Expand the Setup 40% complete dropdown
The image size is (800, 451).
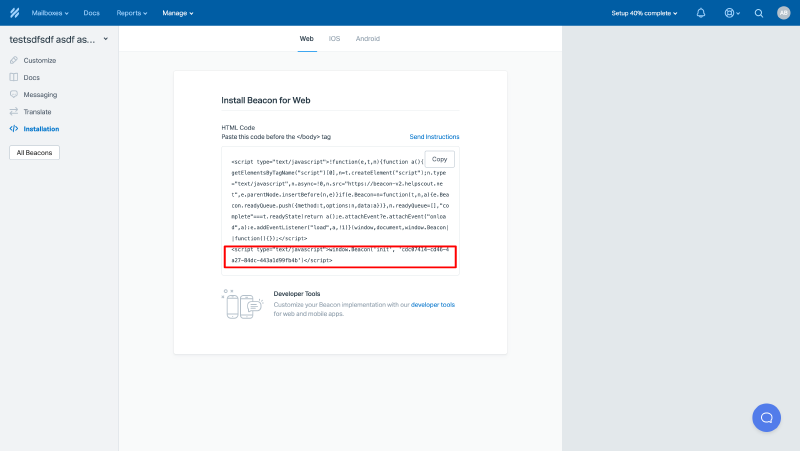pyautogui.click(x=644, y=13)
